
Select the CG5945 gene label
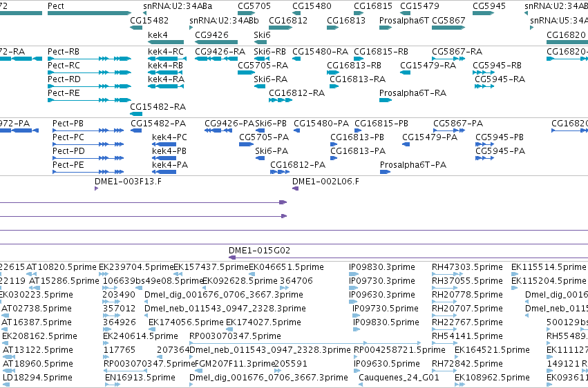point(489,6)
